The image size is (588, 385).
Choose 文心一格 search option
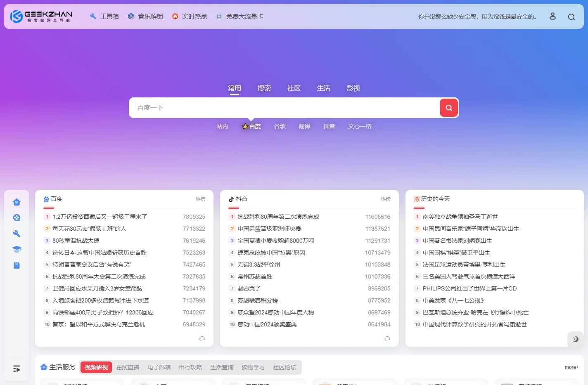[360, 126]
